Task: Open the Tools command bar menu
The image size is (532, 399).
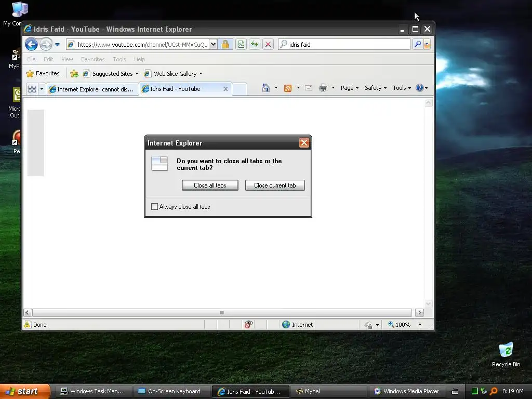Action: pyautogui.click(x=402, y=88)
